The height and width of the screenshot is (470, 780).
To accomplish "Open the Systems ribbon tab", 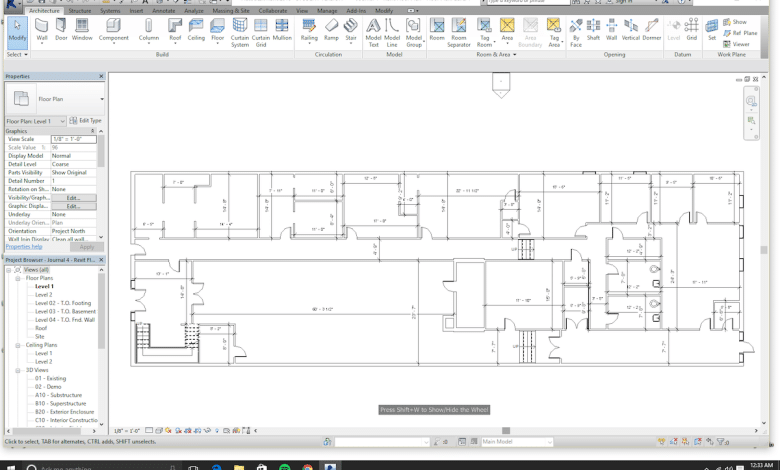I will pos(110,10).
